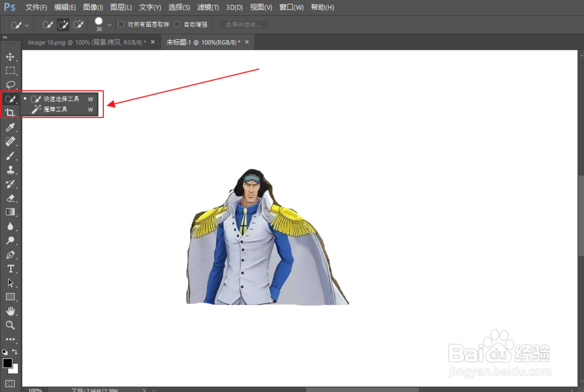Open 图像(I) menu
Screen dimensions: 584x392
tap(93, 8)
